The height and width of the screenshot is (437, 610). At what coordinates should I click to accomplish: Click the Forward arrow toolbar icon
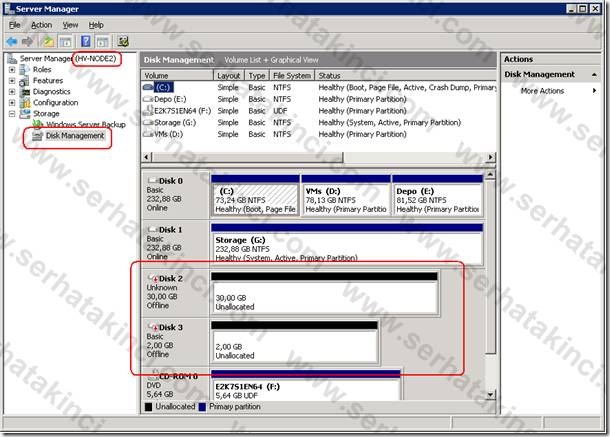pyautogui.click(x=28, y=41)
